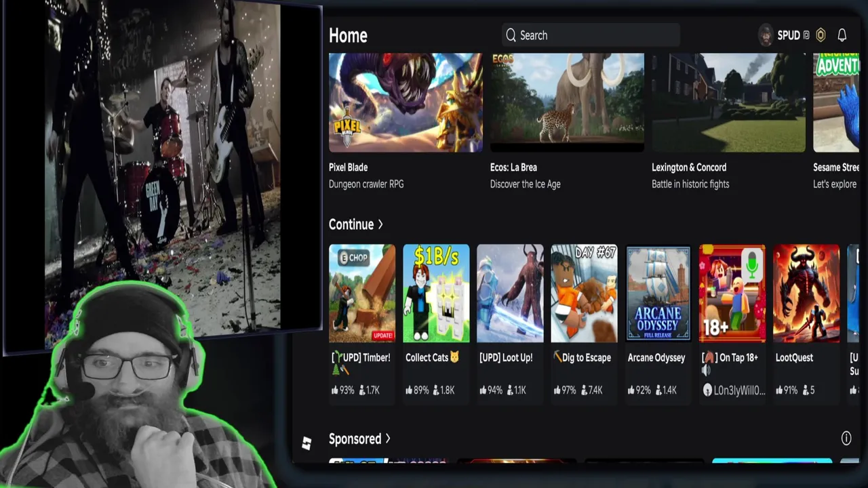Viewport: 868px width, 488px height.
Task: Open the Continue section heading
Action: 351,224
